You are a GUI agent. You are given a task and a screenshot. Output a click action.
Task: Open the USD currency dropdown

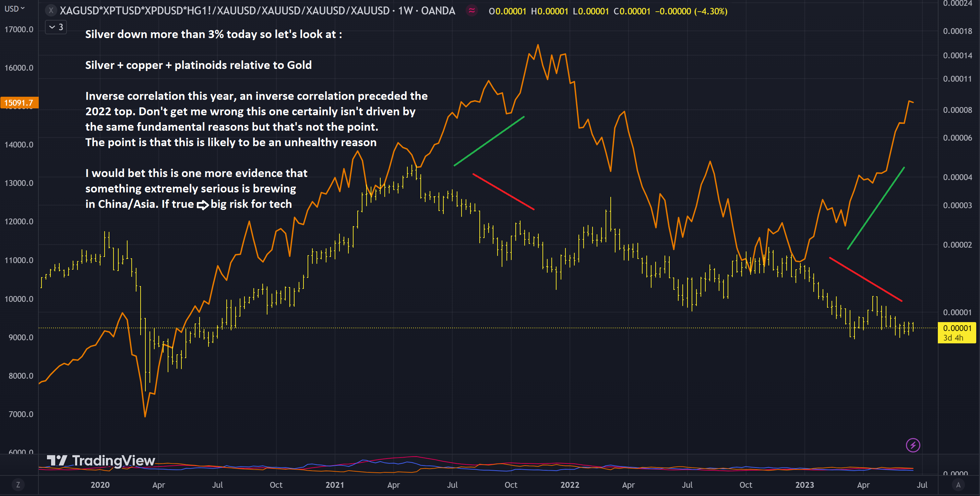tap(14, 8)
